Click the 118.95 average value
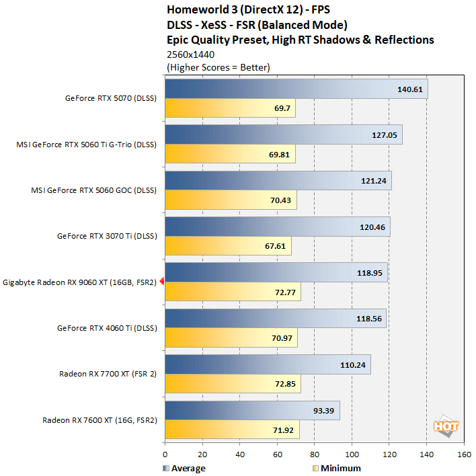Image resolution: width=476 pixels, height=476 pixels. point(370,273)
